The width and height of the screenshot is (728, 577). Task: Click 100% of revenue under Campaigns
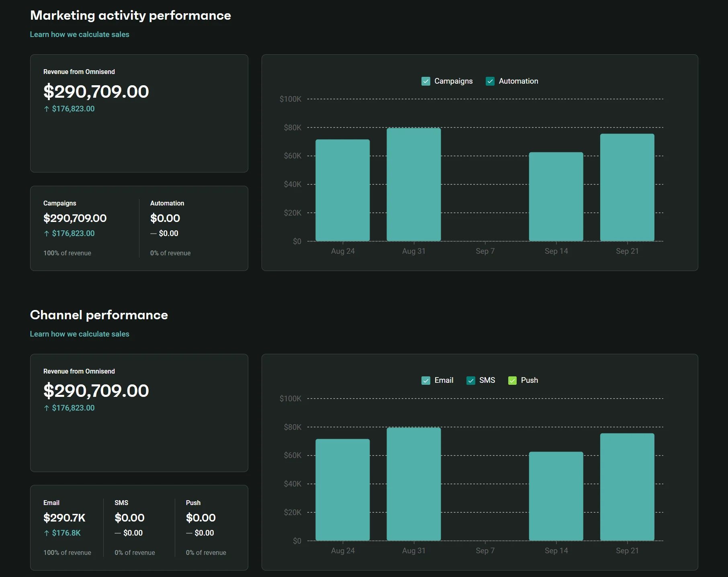67,253
